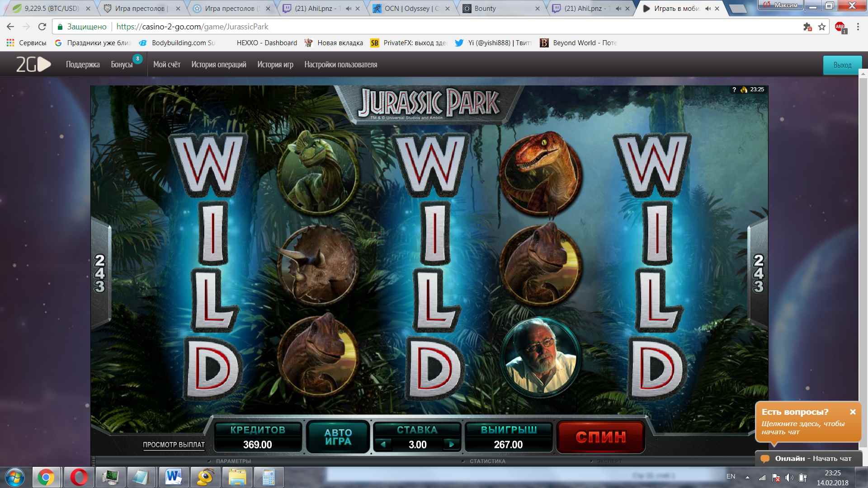
Task: Open the Бонусы menu item
Action: 122,65
